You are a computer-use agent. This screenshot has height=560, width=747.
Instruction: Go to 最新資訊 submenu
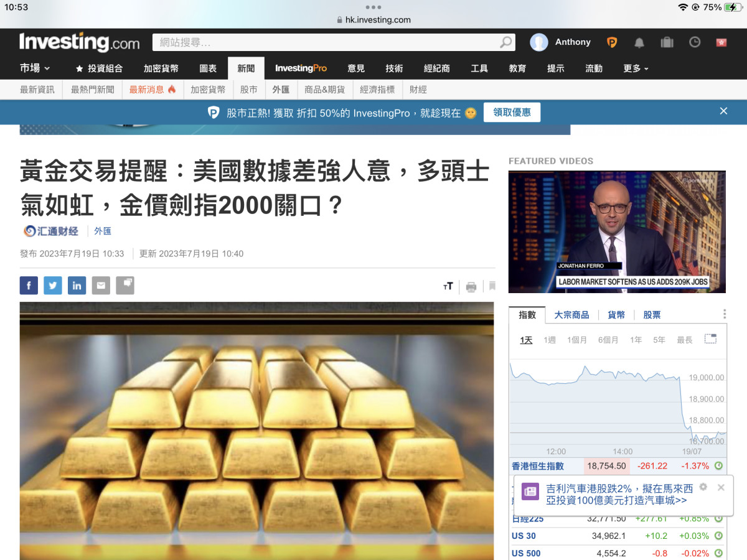[x=37, y=90]
